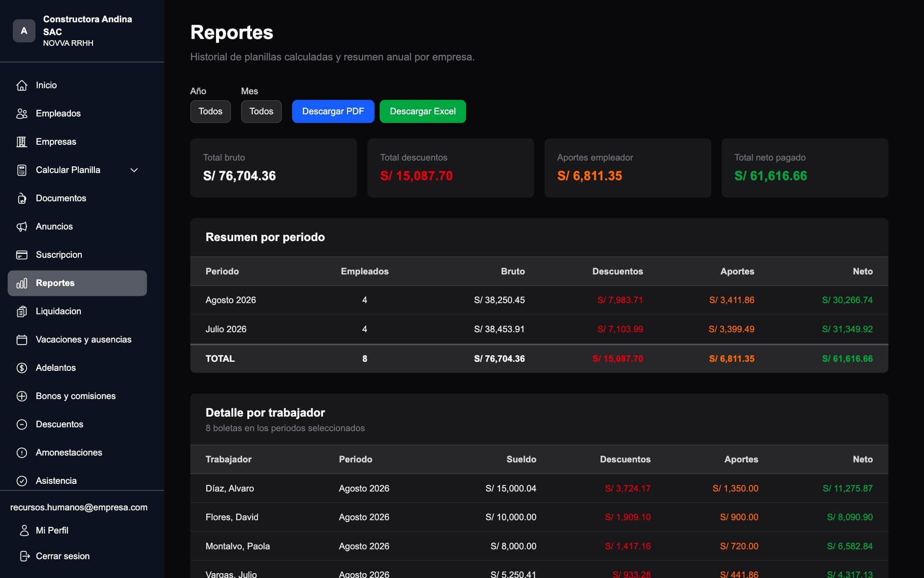
Task: Select the Agosto 2026 period cell
Action: 231,300
